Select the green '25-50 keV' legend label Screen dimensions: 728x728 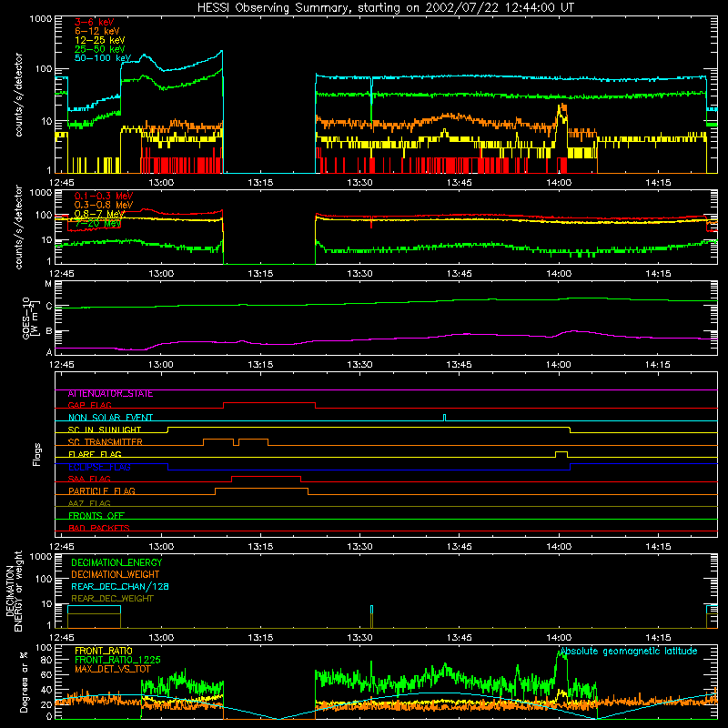100,49
